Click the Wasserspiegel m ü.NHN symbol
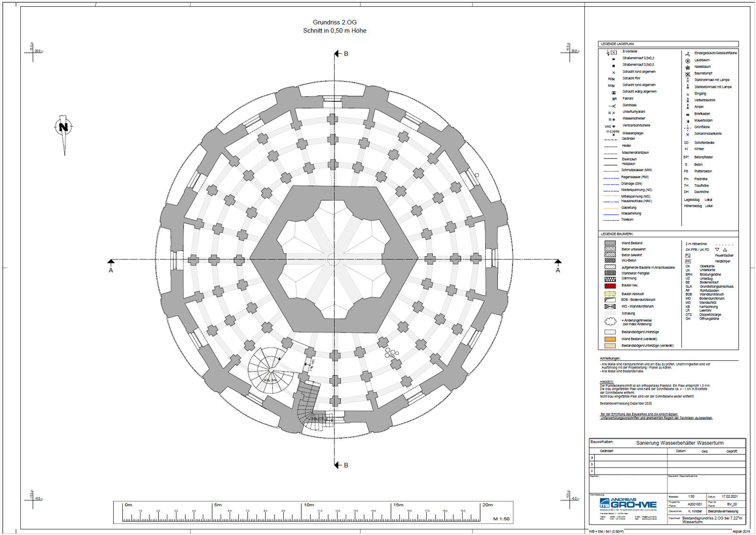The width and height of the screenshot is (756, 535). coord(613,133)
